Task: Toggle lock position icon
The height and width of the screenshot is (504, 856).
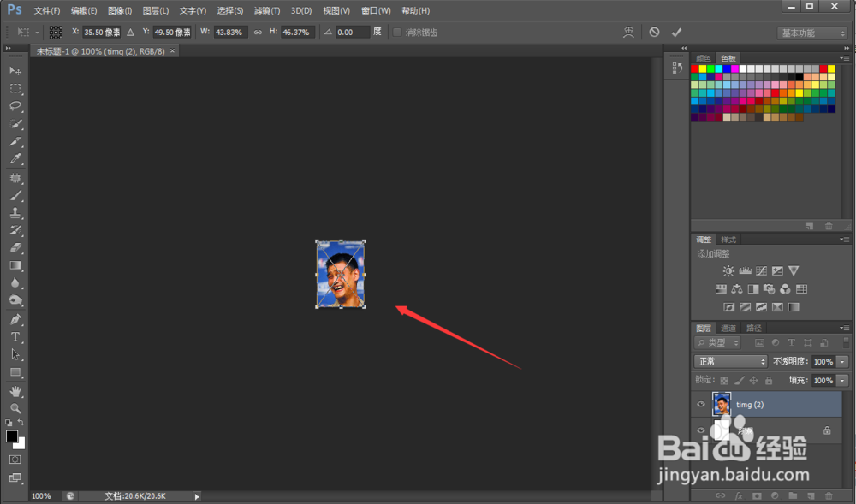Action: pyautogui.click(x=753, y=380)
